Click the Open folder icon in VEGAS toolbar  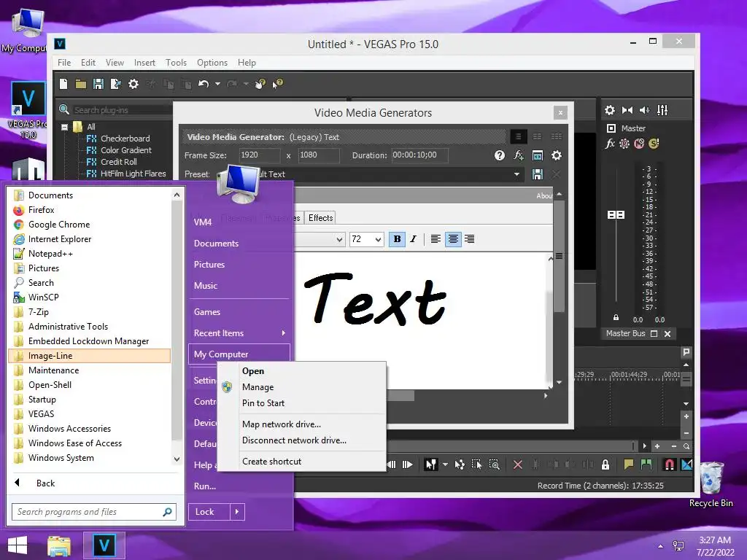80,85
